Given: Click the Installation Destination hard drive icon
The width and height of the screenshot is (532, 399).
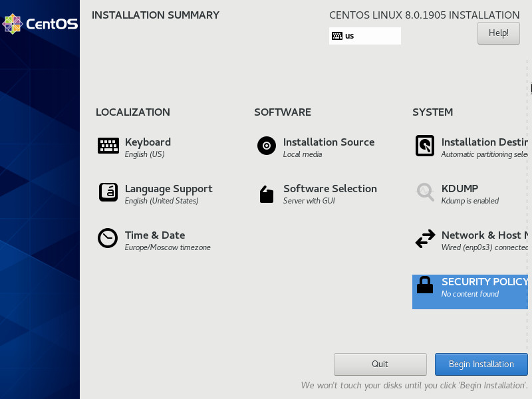Looking at the screenshot, I should pyautogui.click(x=425, y=146).
